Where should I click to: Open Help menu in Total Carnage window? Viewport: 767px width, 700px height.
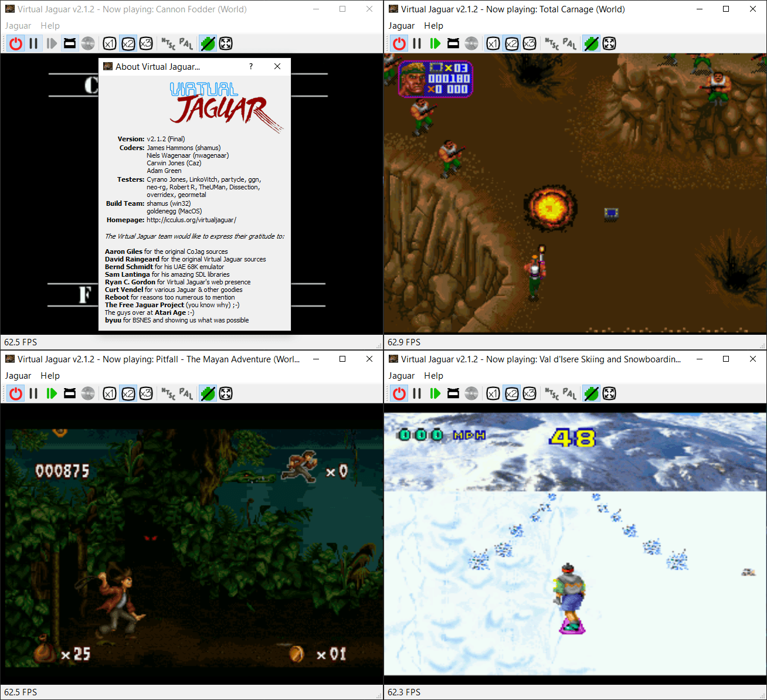(x=433, y=26)
